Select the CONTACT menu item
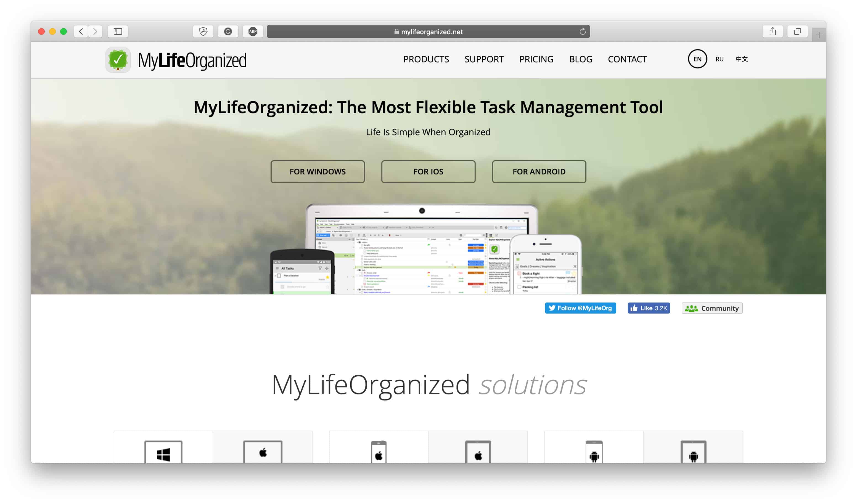Viewport: 857px width, 504px height. (x=627, y=59)
